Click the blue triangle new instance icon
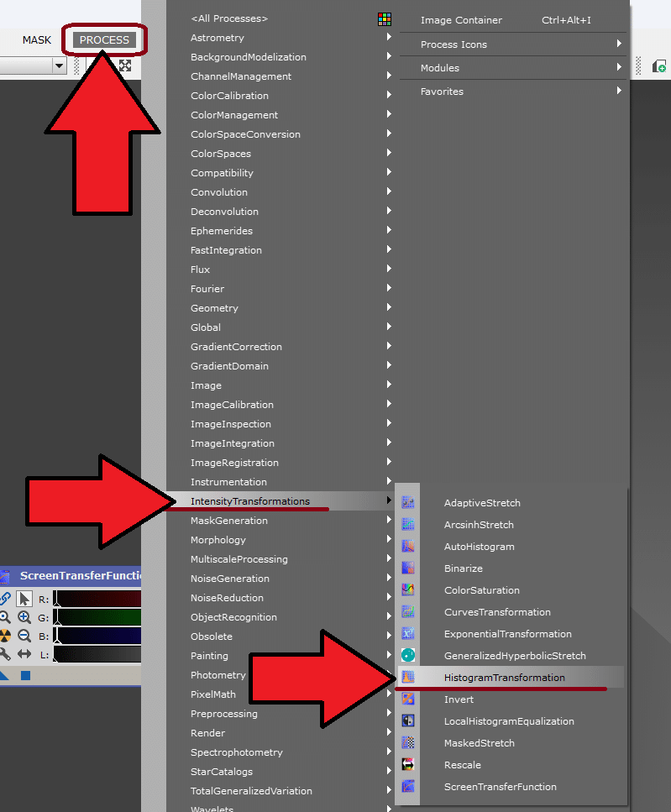 click(x=4, y=675)
